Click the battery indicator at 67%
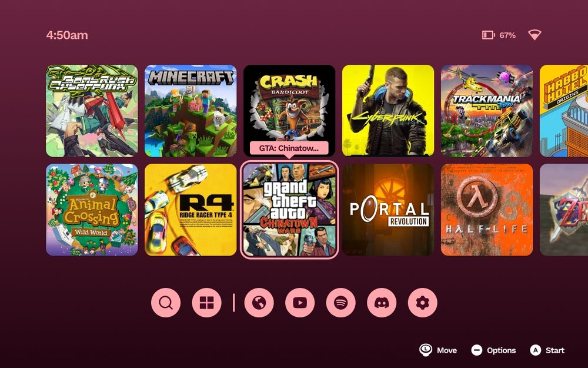Viewport: 588px width, 368px height. (x=499, y=35)
